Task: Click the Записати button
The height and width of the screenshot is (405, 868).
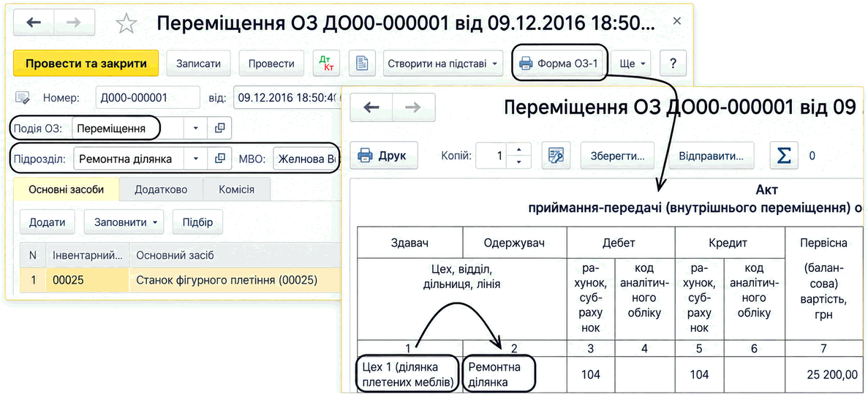Action: point(199,63)
